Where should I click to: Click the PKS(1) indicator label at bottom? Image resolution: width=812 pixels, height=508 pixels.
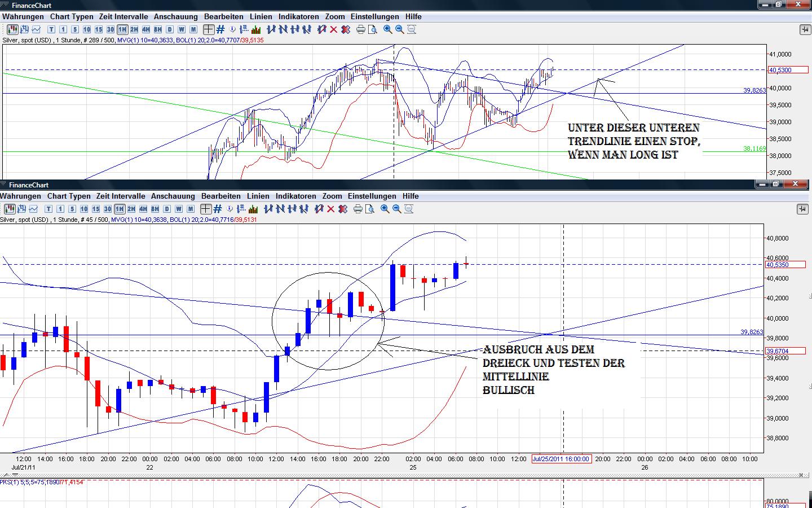(42, 482)
